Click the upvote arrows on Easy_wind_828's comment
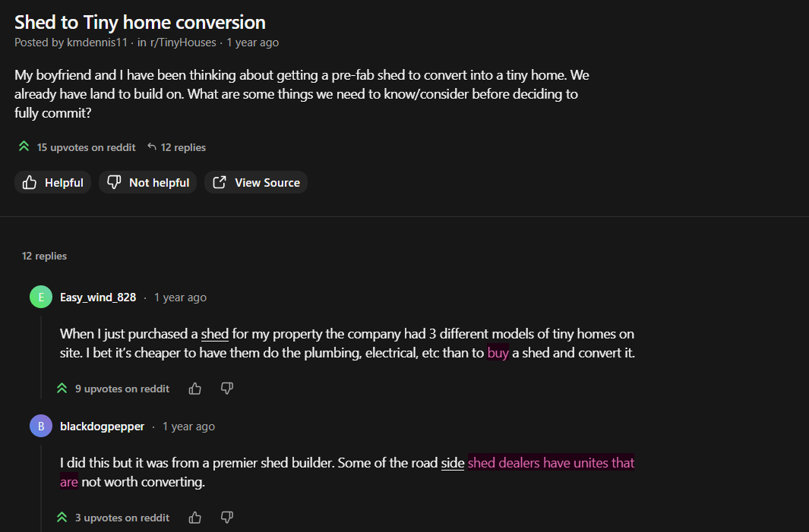This screenshot has width=809, height=532. pos(62,389)
